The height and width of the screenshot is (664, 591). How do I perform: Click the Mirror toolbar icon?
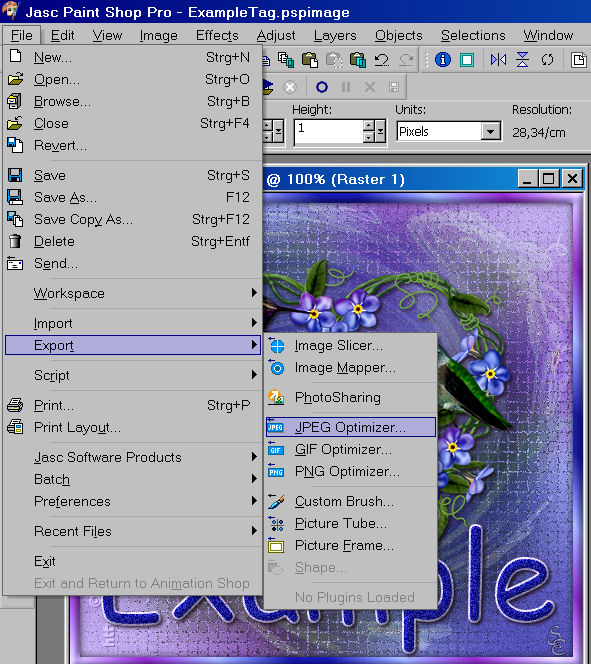click(498, 60)
